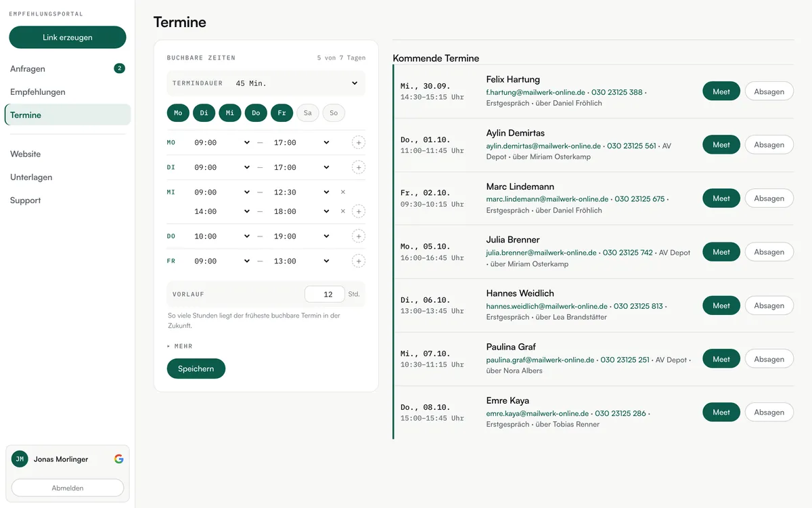Remove Wednesday's 09:00–12:30 time slot
The image size is (812, 508).
pyautogui.click(x=343, y=192)
